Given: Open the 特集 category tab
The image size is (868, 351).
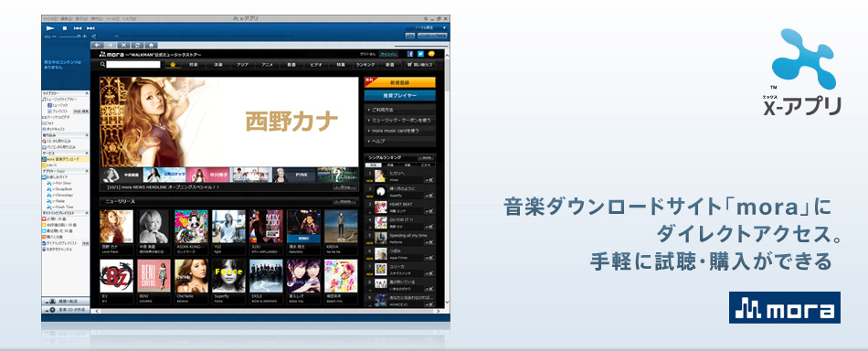Looking at the screenshot, I should (341, 65).
